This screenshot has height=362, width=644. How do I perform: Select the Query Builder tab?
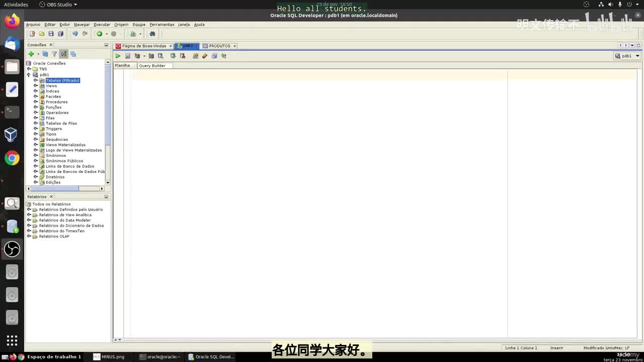click(152, 66)
